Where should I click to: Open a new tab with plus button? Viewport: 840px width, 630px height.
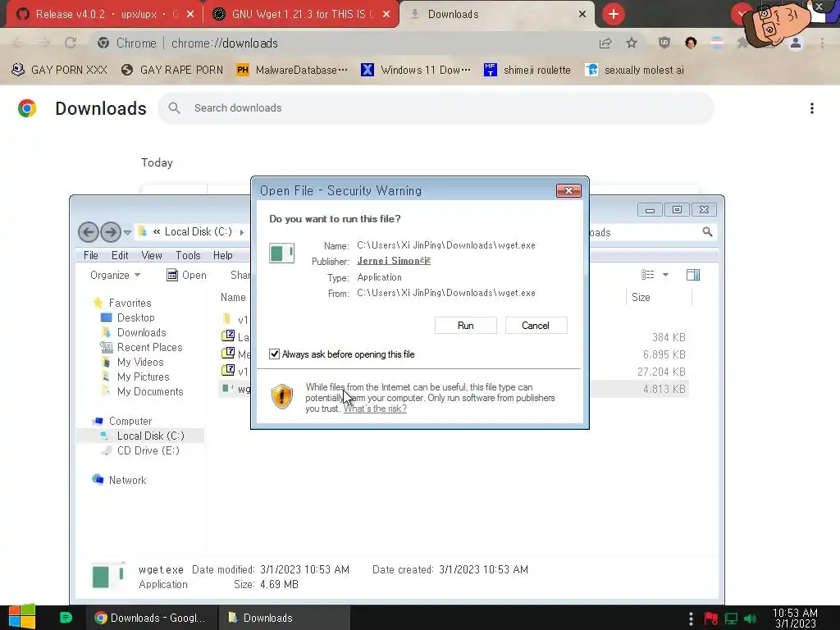pos(614,14)
